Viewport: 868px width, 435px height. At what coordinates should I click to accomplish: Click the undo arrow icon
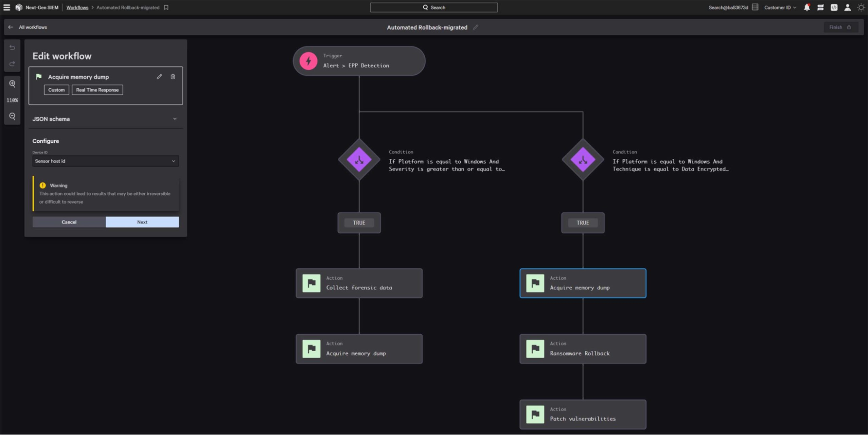pos(12,48)
